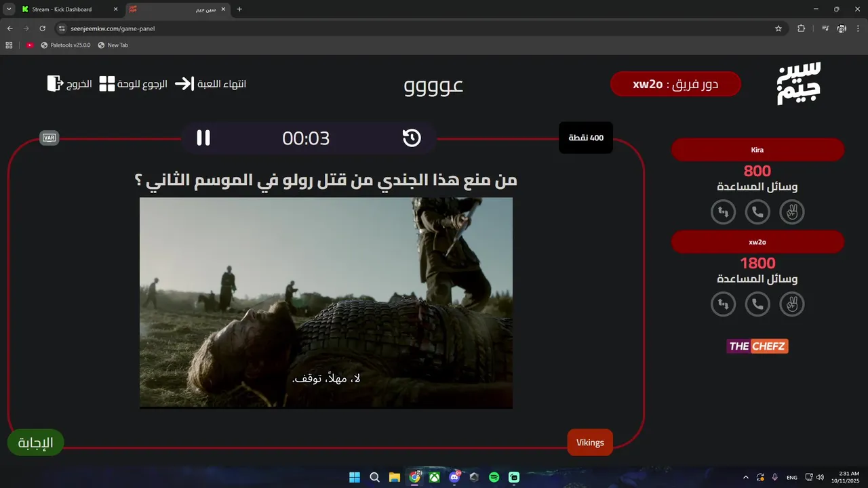868x488 pixels.
Task: Open the Xbox app from taskbar
Action: (x=434, y=477)
